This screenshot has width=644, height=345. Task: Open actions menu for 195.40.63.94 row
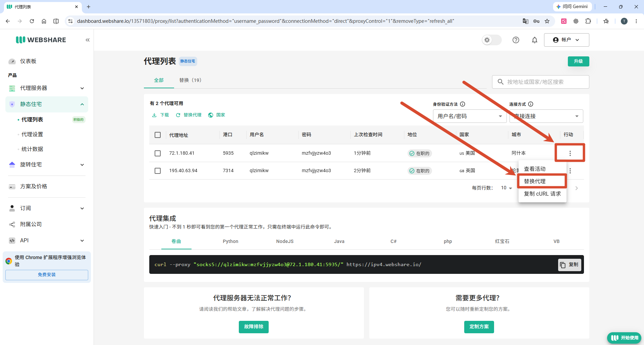(570, 171)
